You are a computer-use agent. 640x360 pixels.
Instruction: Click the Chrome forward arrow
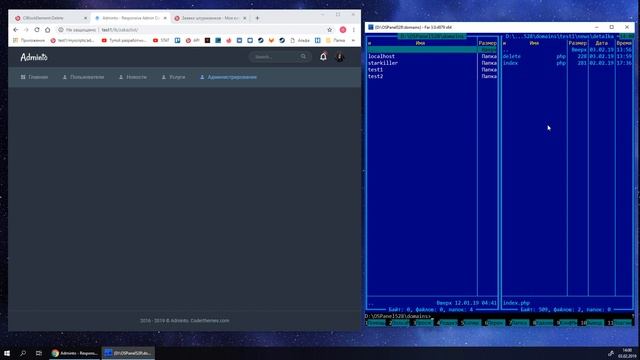(x=26, y=30)
